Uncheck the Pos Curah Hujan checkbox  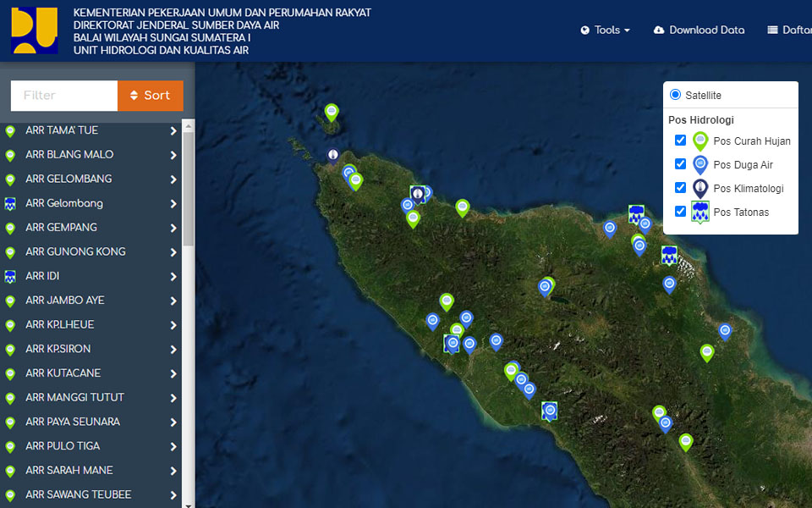[680, 141]
